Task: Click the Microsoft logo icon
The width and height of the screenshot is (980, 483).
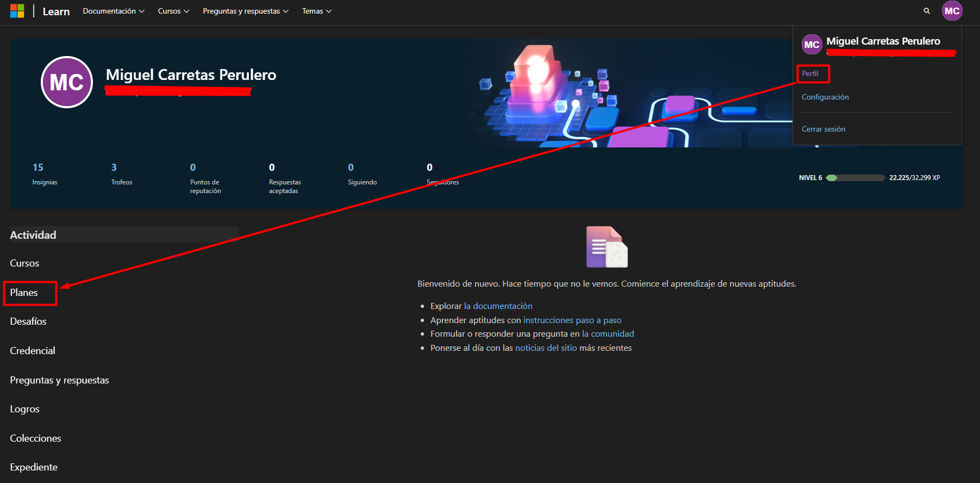Action: pos(17,11)
